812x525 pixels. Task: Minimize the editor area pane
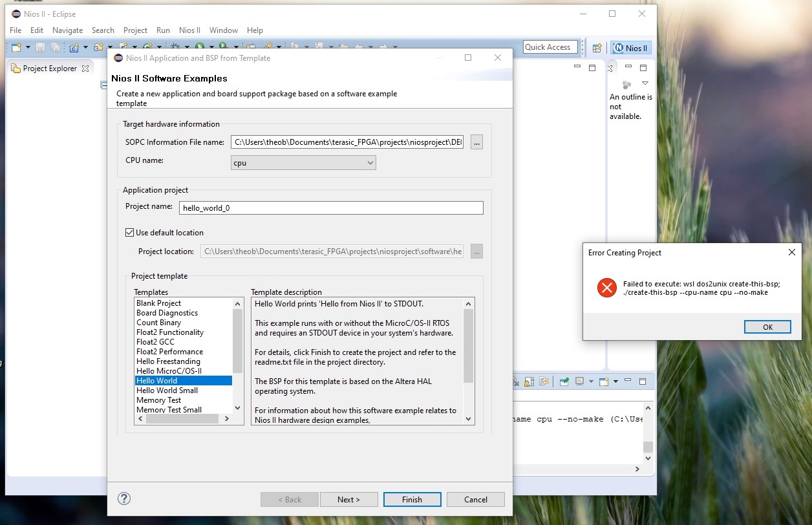click(578, 67)
